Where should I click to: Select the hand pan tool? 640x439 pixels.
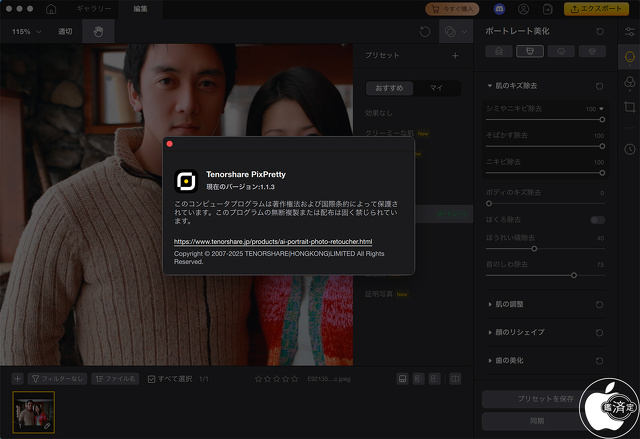click(98, 31)
